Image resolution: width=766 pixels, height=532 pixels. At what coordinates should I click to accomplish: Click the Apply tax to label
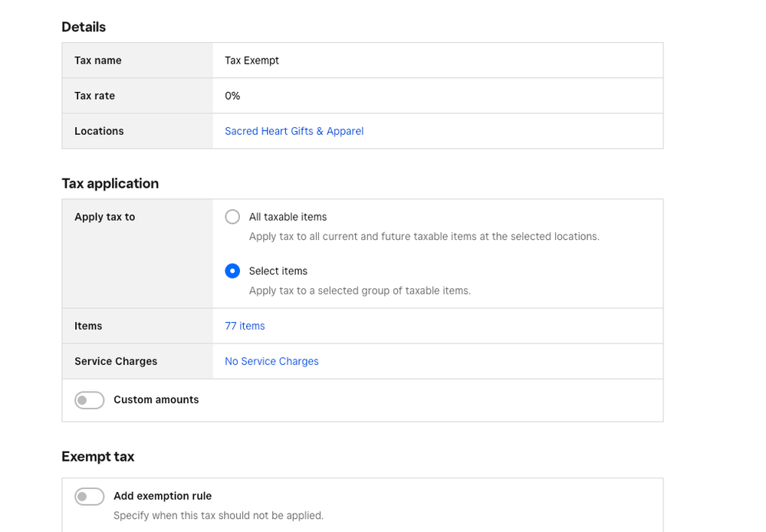(104, 217)
